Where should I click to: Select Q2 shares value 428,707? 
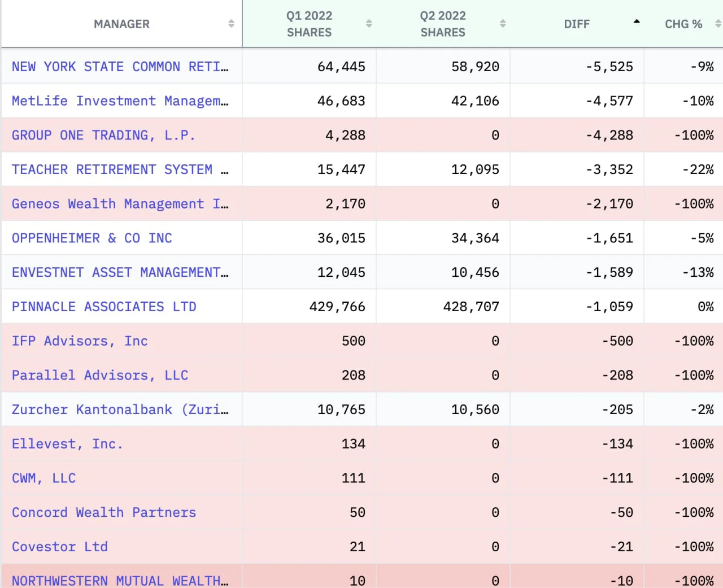coord(471,307)
